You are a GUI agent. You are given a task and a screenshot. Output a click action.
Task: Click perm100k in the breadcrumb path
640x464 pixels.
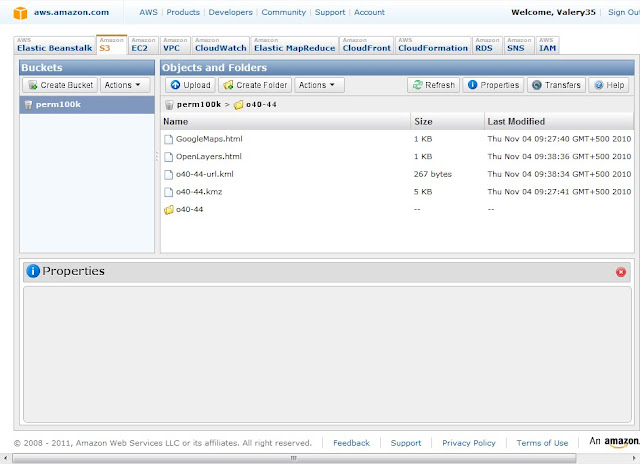pos(199,104)
